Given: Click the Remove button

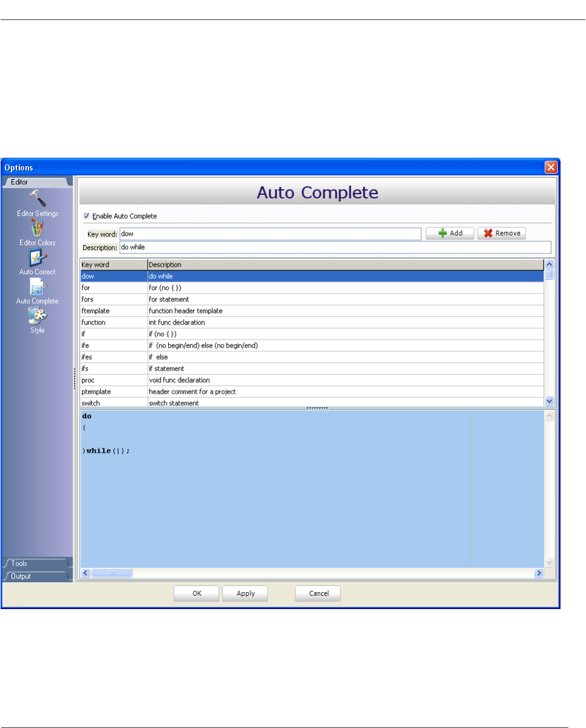Looking at the screenshot, I should pos(502,234).
